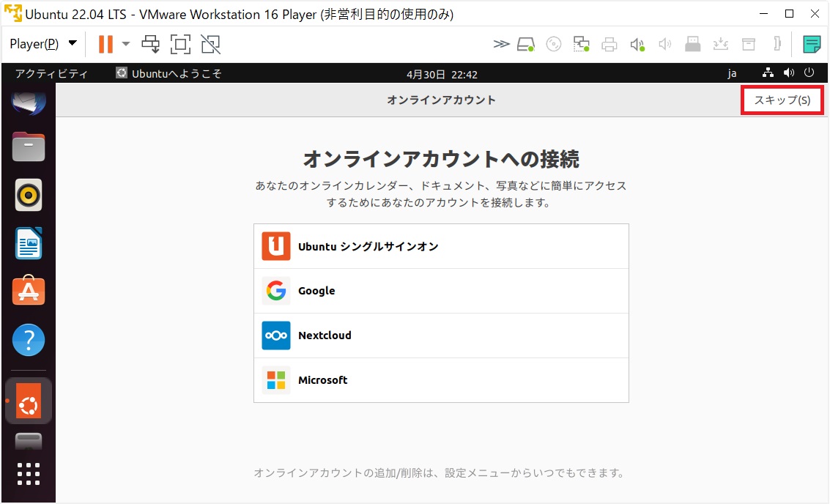Minimize the VMware Player window
This screenshot has height=504, width=830.
tap(764, 14)
